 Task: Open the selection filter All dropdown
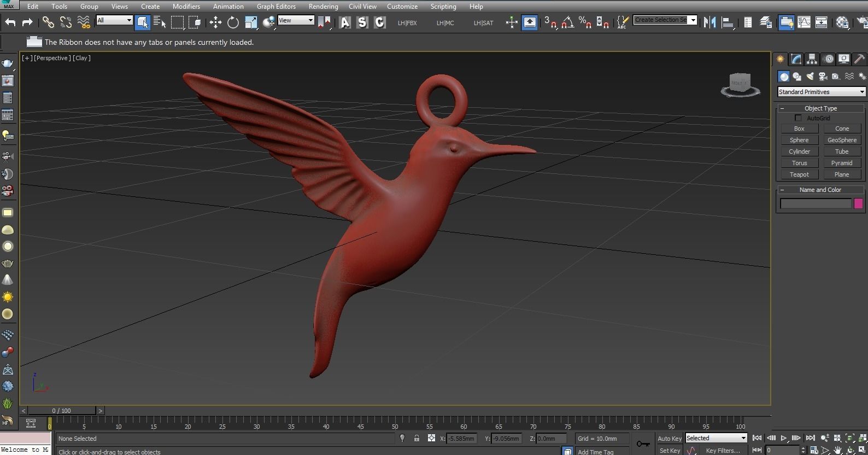114,20
